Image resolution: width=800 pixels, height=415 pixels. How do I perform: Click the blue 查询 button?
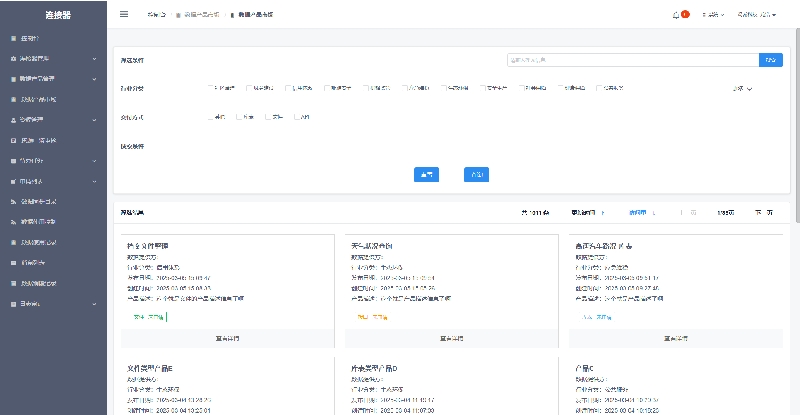pyautogui.click(x=427, y=174)
